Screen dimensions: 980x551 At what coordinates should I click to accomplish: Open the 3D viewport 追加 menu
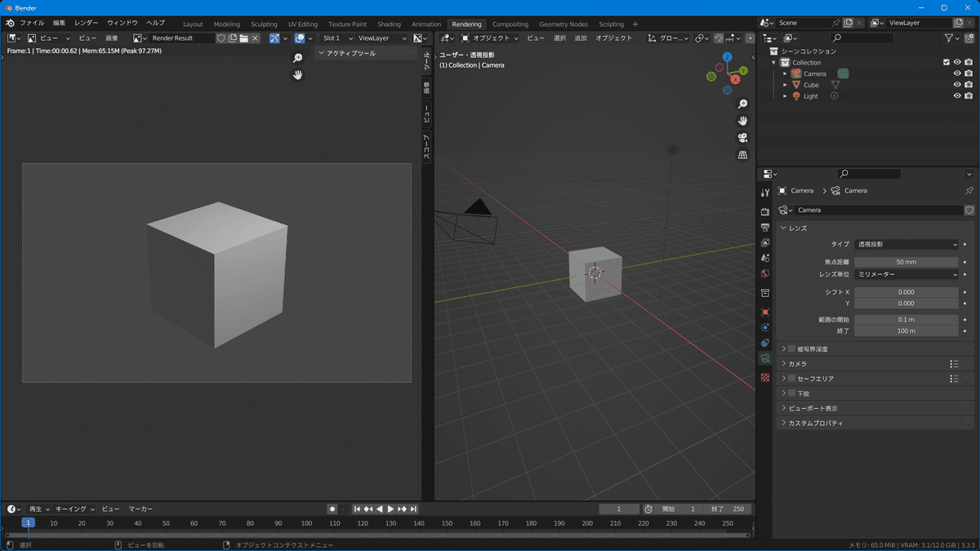[581, 38]
